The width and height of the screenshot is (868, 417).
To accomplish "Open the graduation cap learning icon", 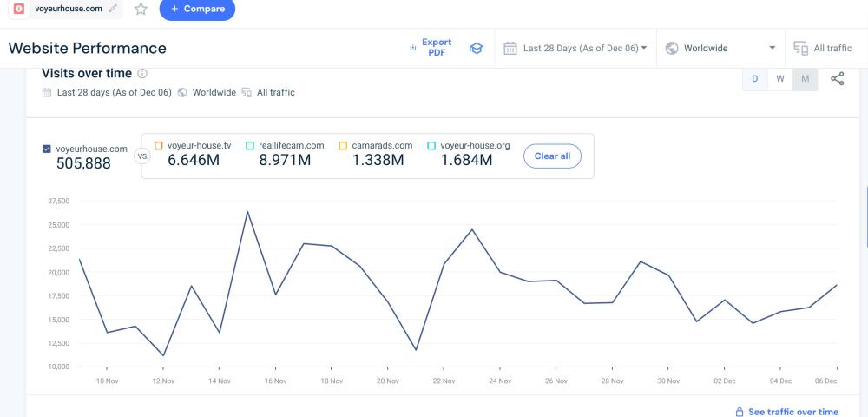I will pyautogui.click(x=476, y=49).
